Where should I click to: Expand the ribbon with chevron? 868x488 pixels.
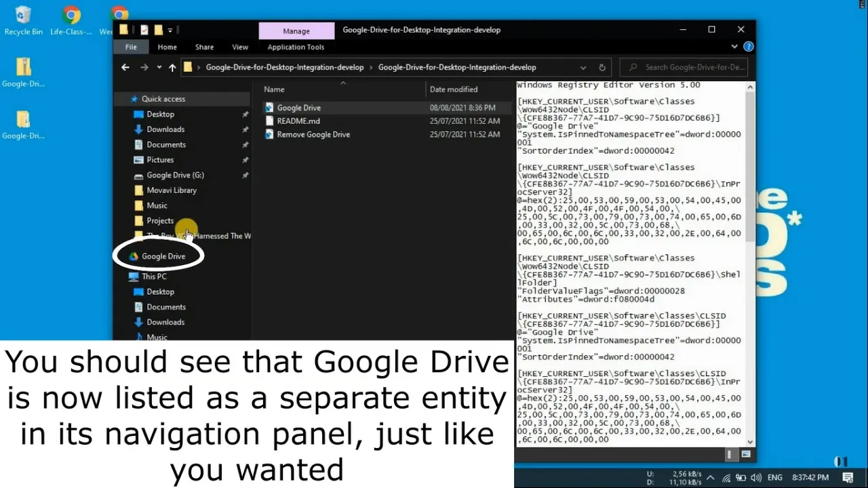pyautogui.click(x=734, y=47)
